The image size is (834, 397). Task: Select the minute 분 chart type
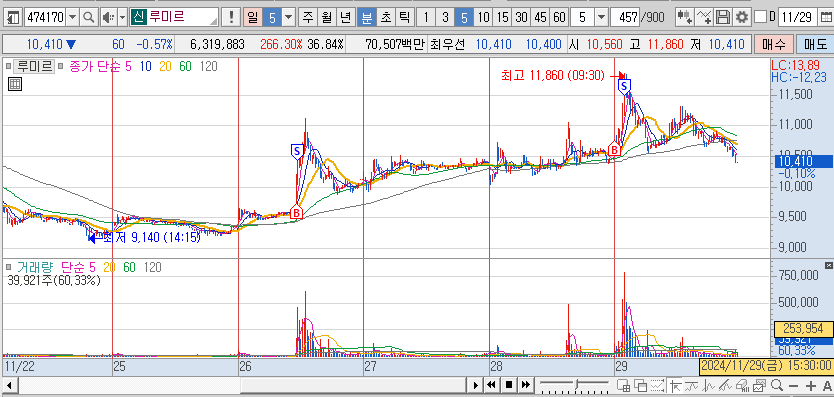(366, 18)
